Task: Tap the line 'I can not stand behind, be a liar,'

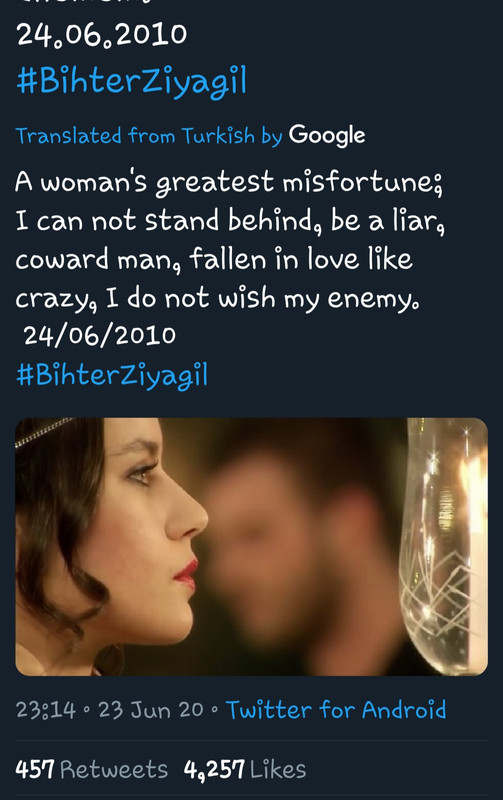Action: pyautogui.click(x=230, y=220)
